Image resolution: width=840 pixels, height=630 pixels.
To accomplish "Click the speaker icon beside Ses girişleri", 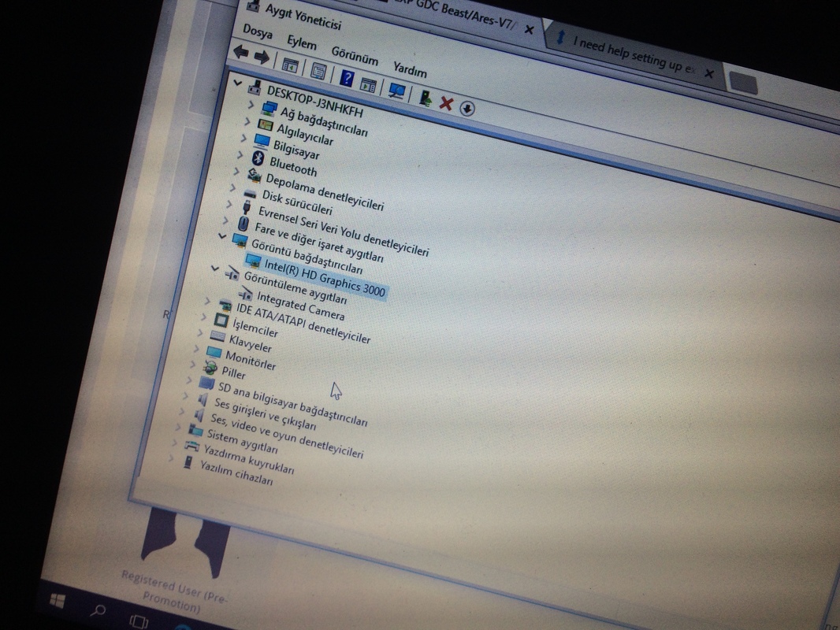I will (203, 398).
